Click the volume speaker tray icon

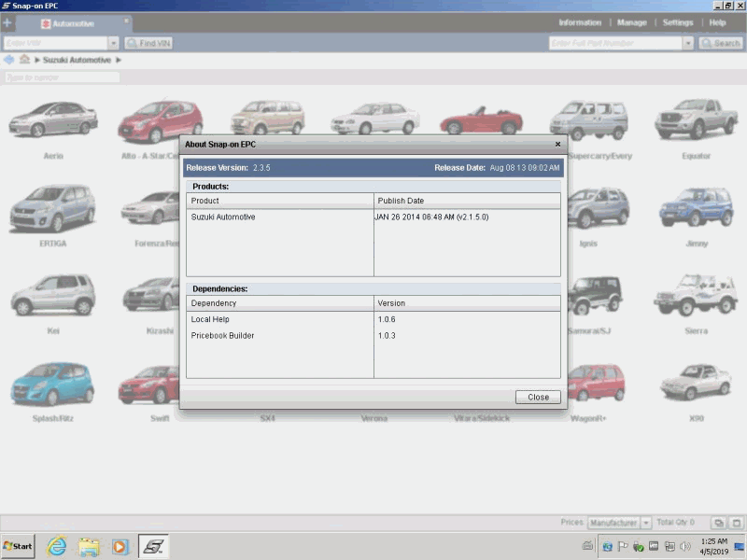coord(685,546)
